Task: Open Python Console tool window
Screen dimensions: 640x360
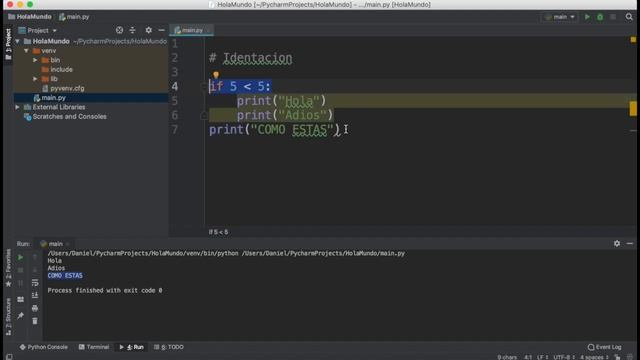Action: pos(44,347)
